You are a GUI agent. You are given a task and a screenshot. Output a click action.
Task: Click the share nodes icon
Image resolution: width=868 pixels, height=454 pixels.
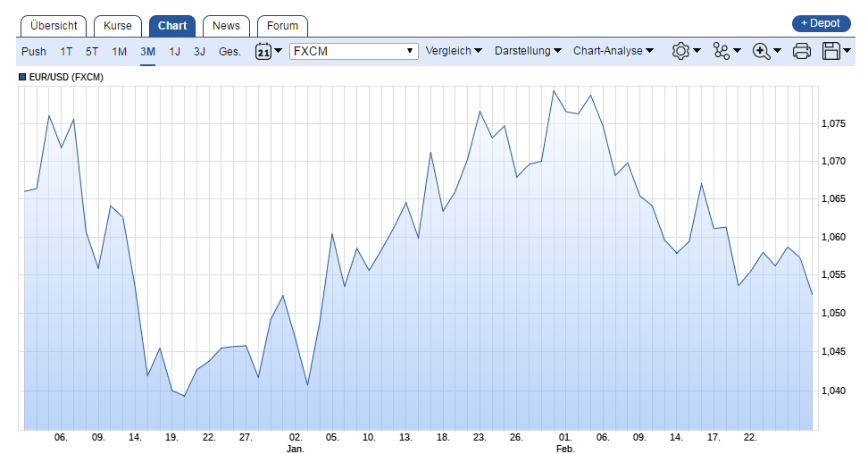pos(722,52)
